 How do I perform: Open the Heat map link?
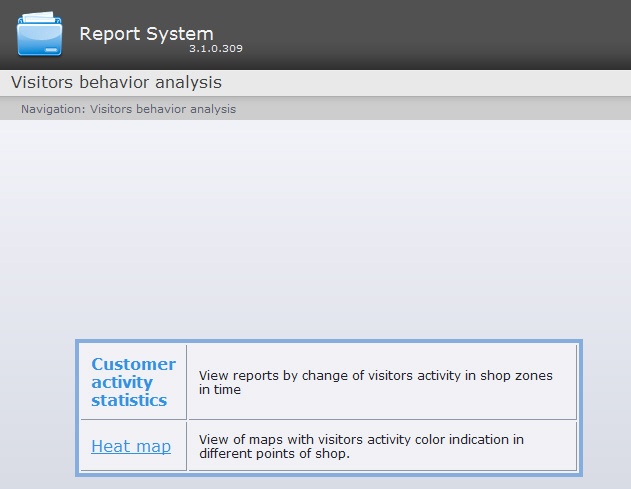pos(131,447)
